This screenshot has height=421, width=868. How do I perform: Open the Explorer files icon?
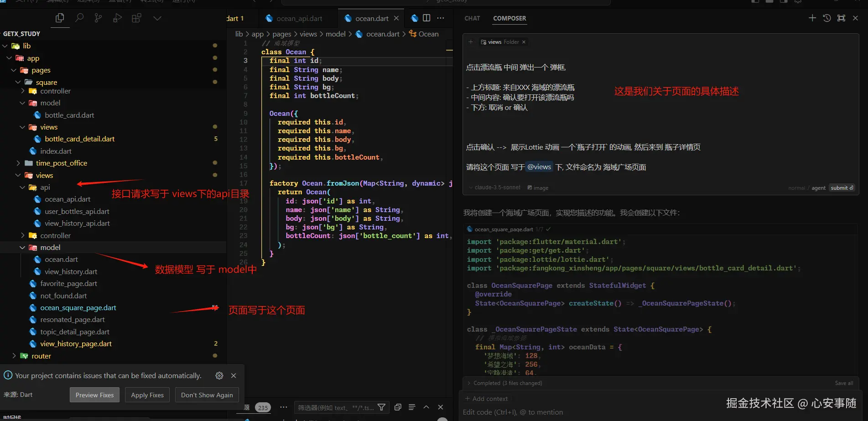click(x=60, y=18)
